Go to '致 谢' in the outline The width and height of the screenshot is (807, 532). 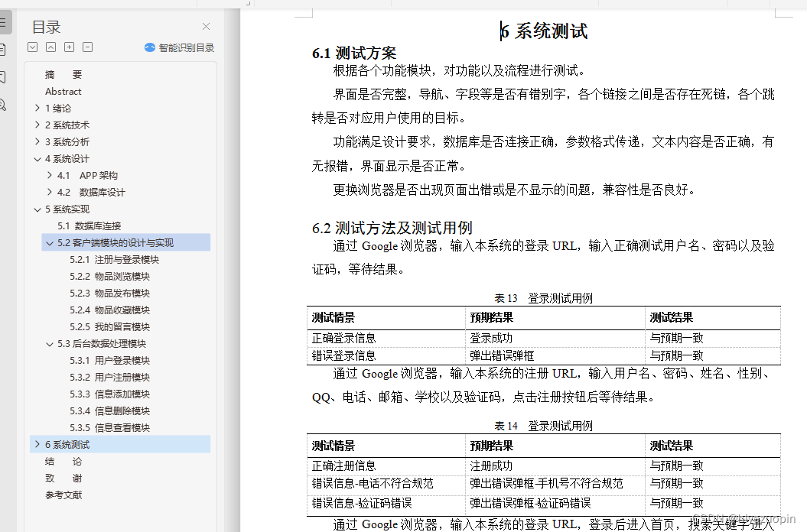click(63, 478)
